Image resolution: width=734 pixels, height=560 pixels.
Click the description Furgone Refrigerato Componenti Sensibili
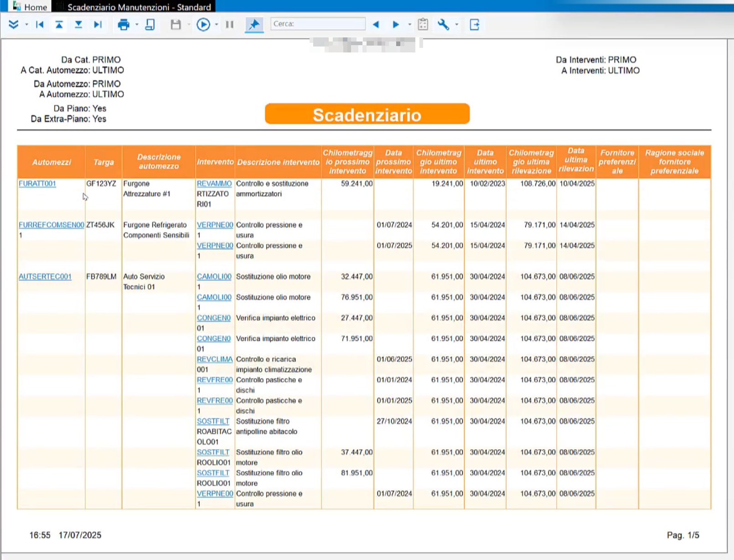tap(156, 230)
